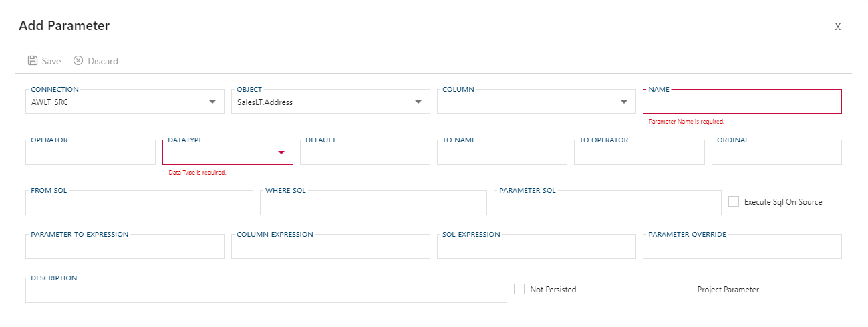The image size is (868, 327).
Task: Click the Parameter Override field
Action: click(742, 247)
